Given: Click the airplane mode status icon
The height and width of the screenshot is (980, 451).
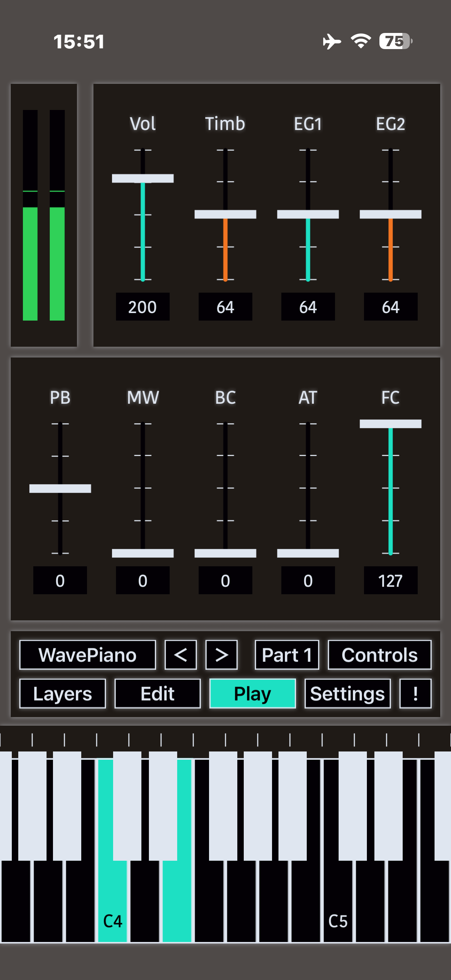Looking at the screenshot, I should [331, 41].
